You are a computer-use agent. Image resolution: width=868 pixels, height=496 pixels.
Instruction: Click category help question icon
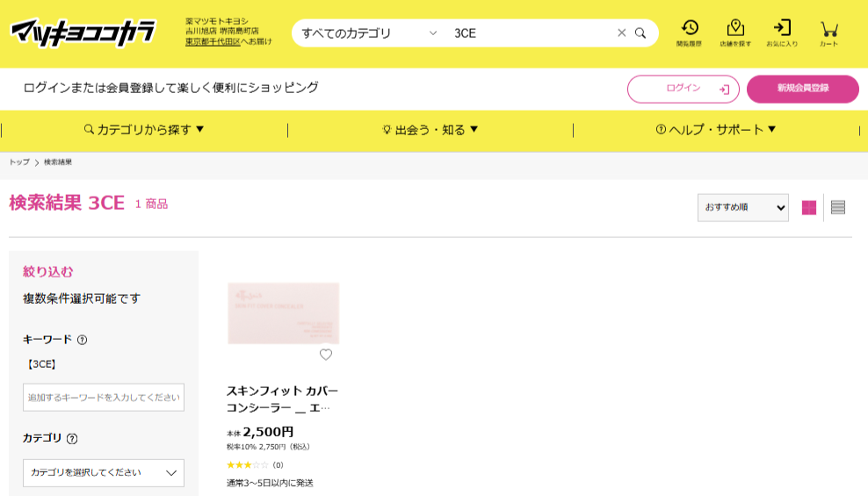(x=72, y=438)
